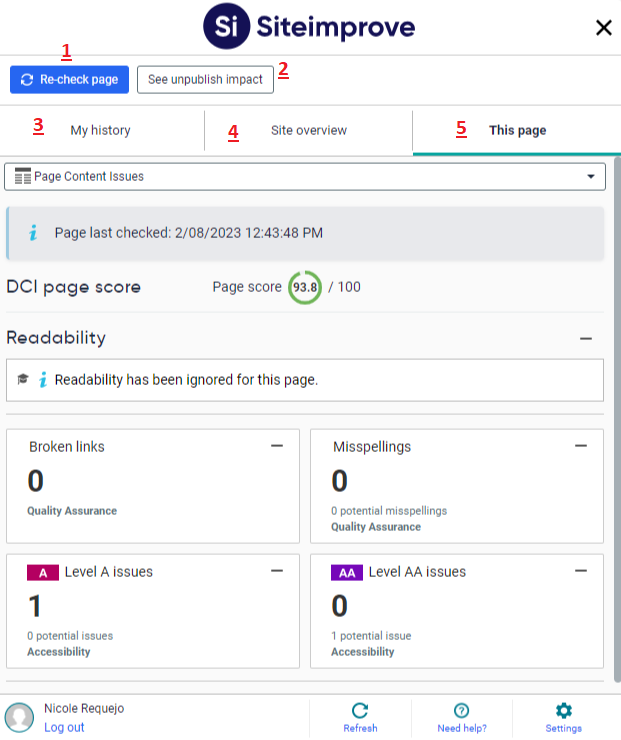Click the info icon in the Readability notice
The width and height of the screenshot is (621, 740).
[43, 379]
